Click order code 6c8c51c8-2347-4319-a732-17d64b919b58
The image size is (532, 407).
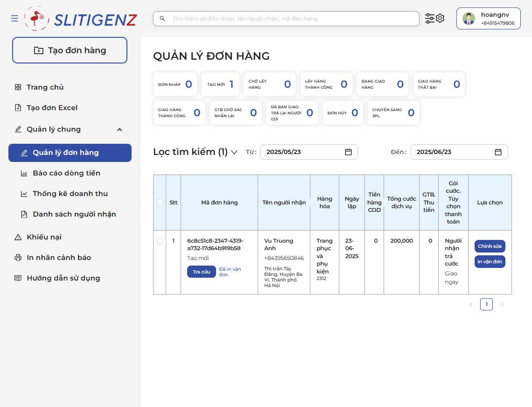[215, 245]
